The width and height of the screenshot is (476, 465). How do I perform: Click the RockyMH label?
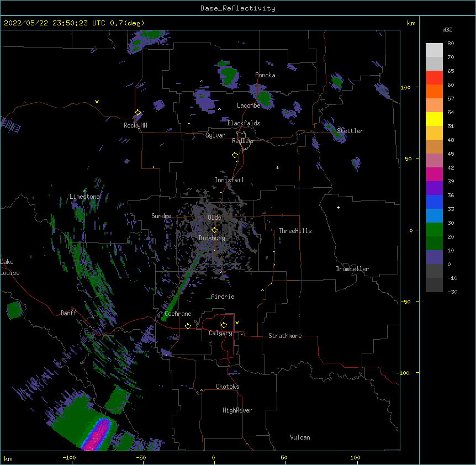[x=135, y=125]
